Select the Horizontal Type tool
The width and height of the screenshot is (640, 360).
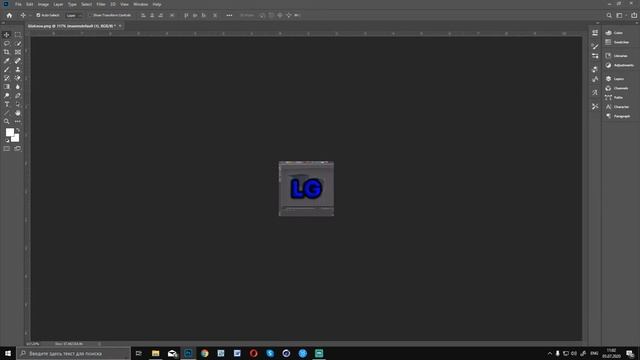[x=7, y=104]
